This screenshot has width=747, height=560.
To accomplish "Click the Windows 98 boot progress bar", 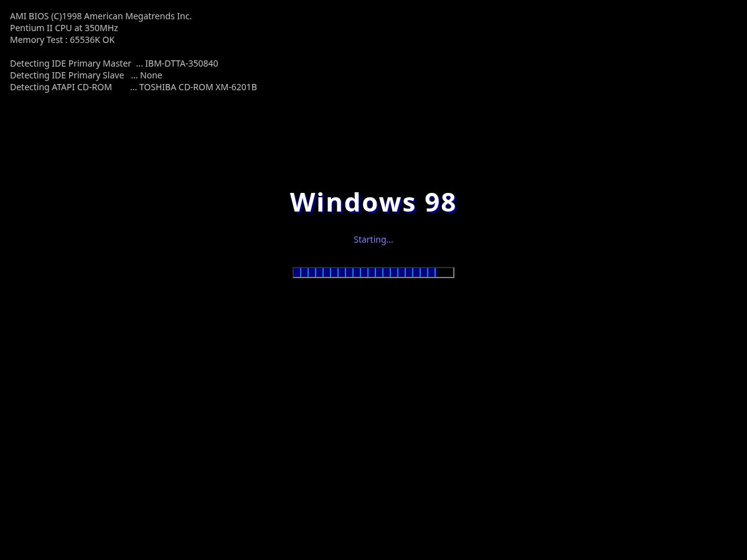I will (374, 273).
